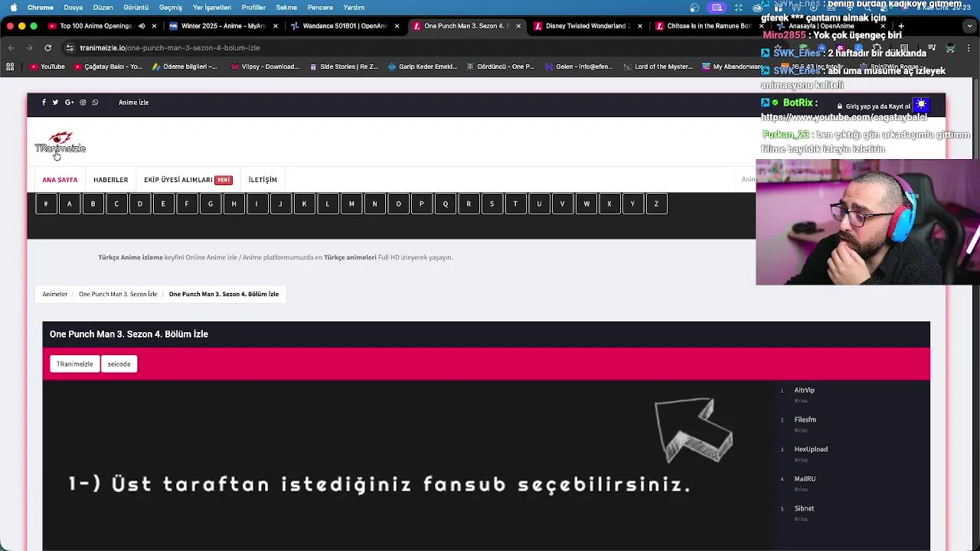Switch to Winter 2025 - Anime tab
Image resolution: width=980 pixels, height=551 pixels.
[223, 26]
